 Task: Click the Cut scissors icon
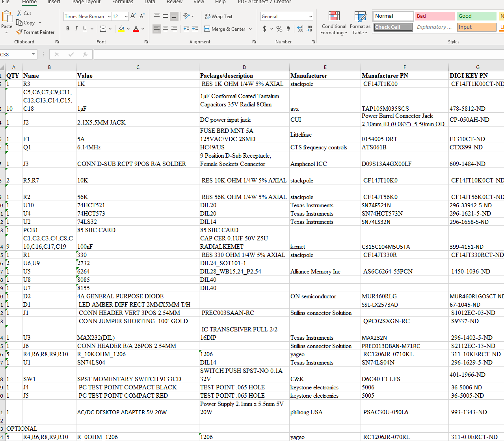pos(19,13)
